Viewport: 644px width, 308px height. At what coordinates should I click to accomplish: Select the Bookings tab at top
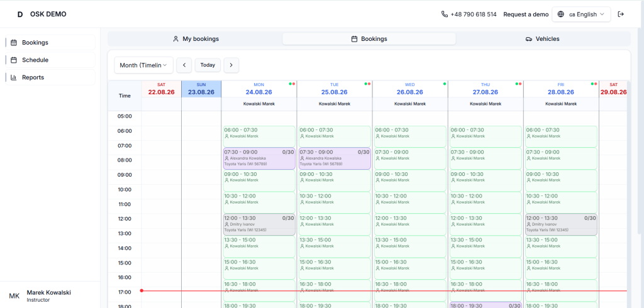(369, 39)
